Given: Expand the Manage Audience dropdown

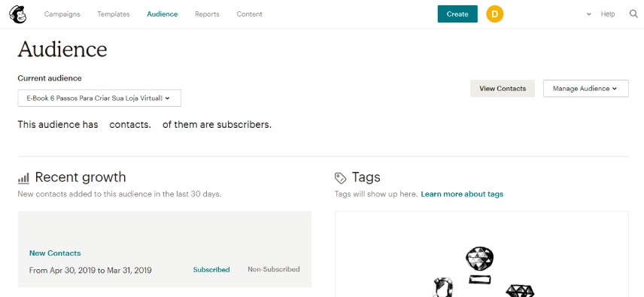Looking at the screenshot, I should tap(585, 89).
